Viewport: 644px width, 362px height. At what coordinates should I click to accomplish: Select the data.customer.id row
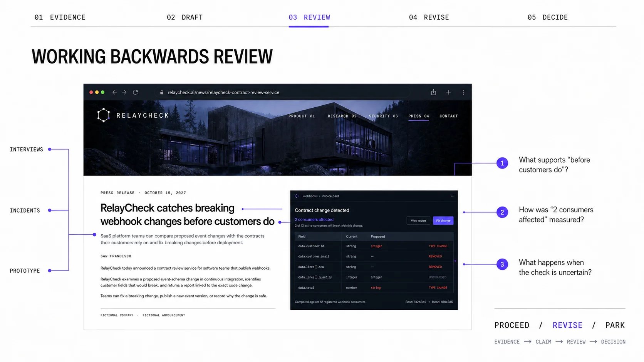pos(374,246)
